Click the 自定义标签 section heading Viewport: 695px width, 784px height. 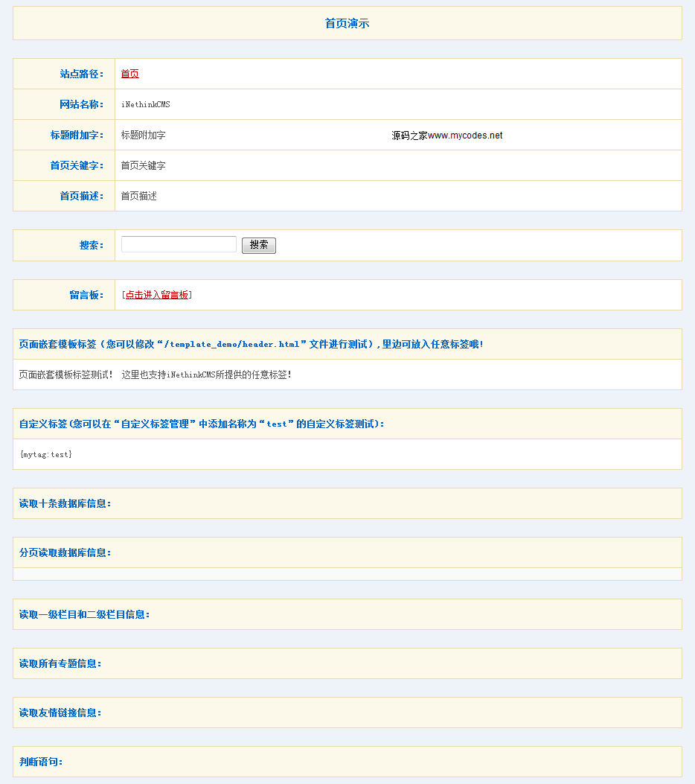point(202,424)
